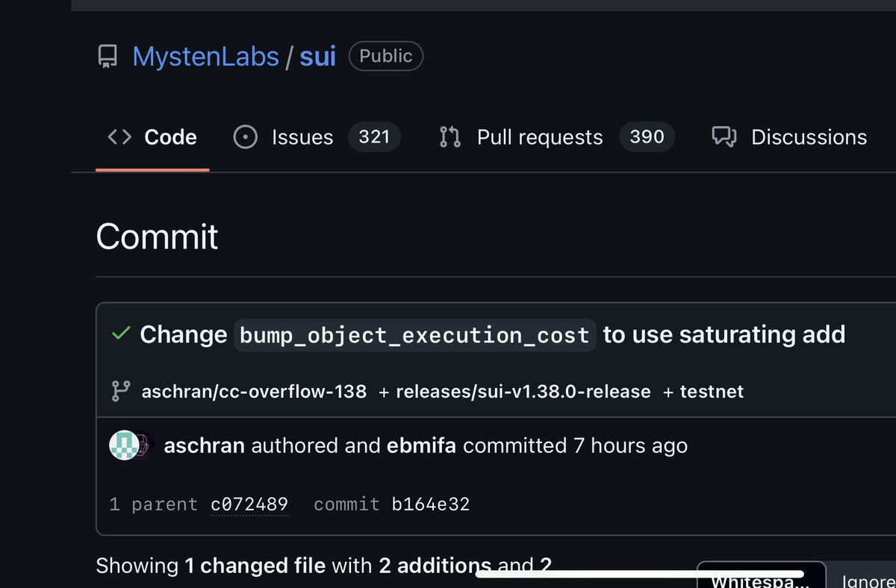896x588 pixels.
Task: Click the pull request branch icon
Action: 450,137
